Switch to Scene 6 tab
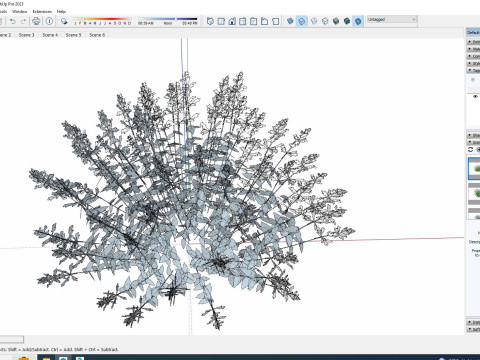480x360 pixels. (97, 35)
